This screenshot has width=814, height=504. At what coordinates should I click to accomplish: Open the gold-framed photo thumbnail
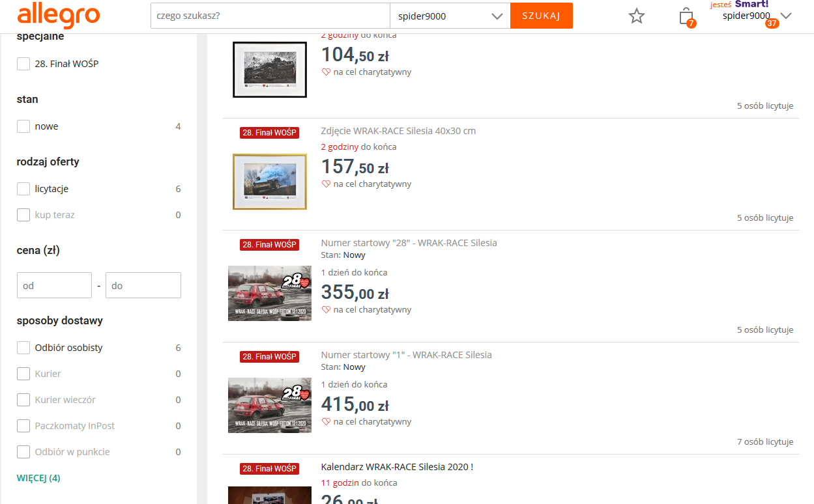270,182
